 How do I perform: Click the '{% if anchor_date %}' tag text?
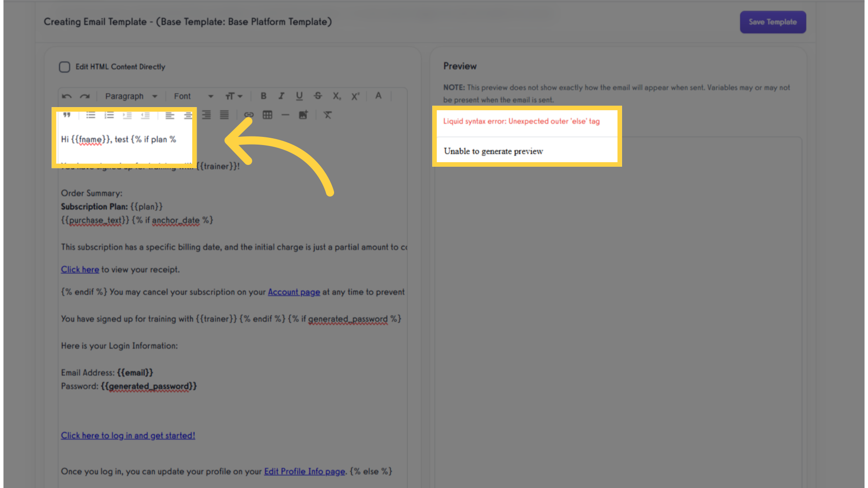[x=172, y=221]
